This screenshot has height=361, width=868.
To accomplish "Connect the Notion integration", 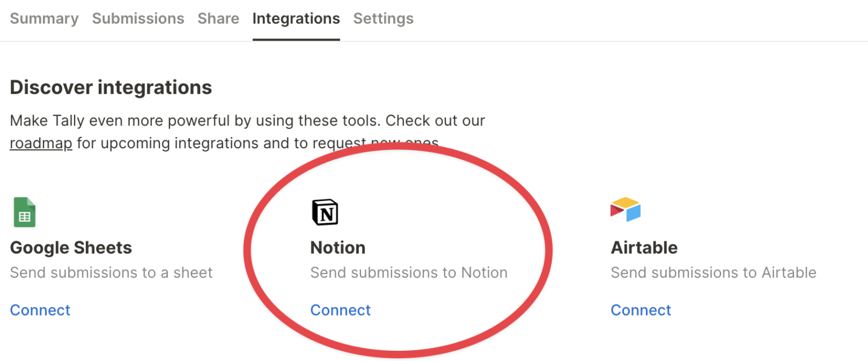I will click(x=340, y=310).
